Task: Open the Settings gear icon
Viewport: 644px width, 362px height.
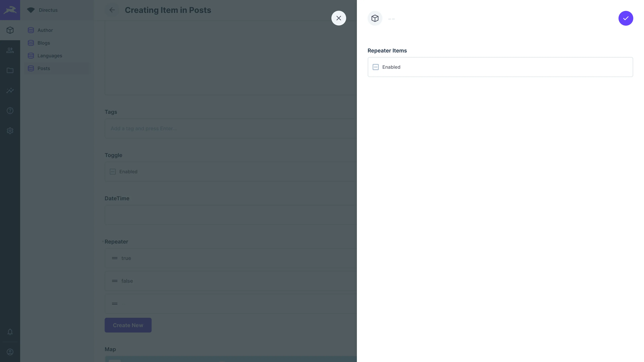Action: coord(10,131)
